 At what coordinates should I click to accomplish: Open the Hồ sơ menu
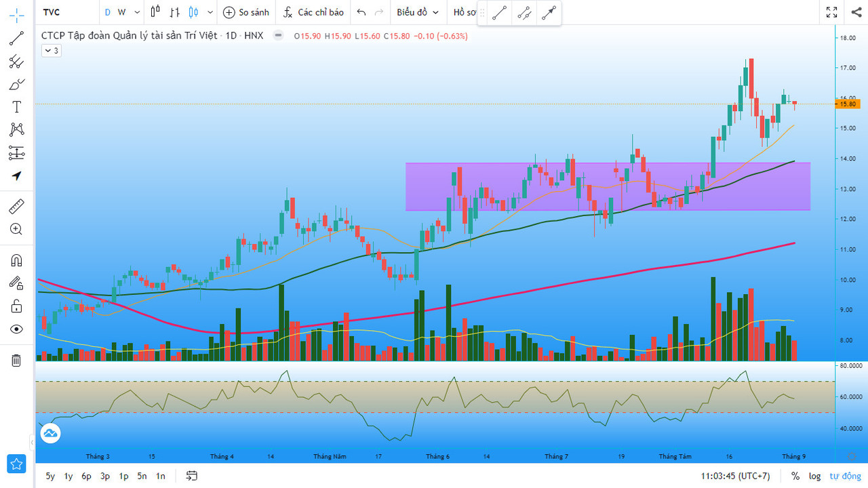pos(465,12)
